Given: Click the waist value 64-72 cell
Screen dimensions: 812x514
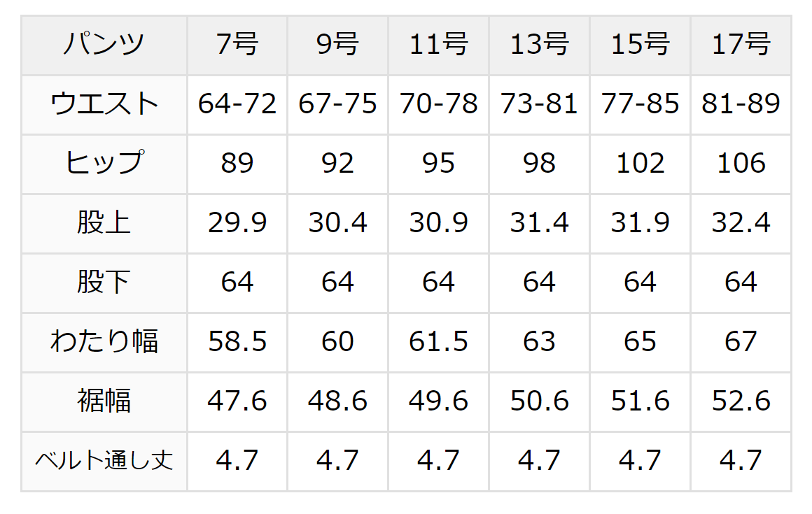Looking at the screenshot, I should point(237,105).
